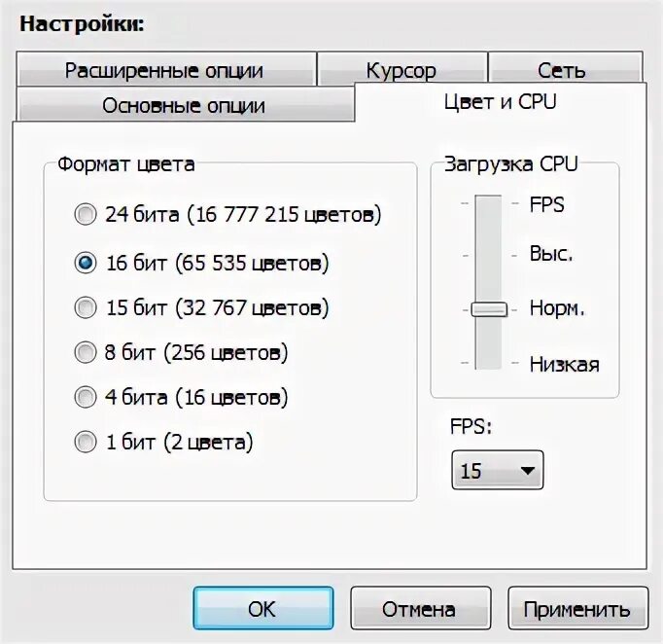Click slider track at Выс. level
The height and width of the screenshot is (644, 663).
pyautogui.click(x=488, y=255)
